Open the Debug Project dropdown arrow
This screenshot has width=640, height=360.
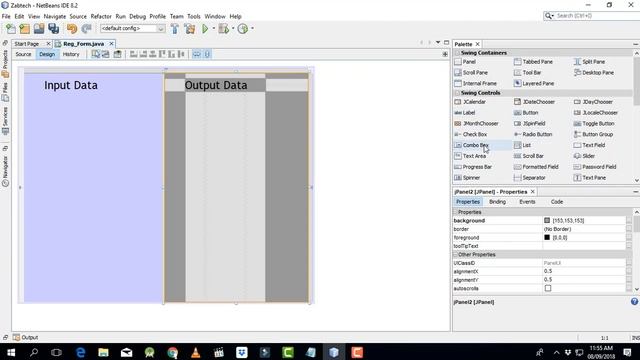pos(233,29)
